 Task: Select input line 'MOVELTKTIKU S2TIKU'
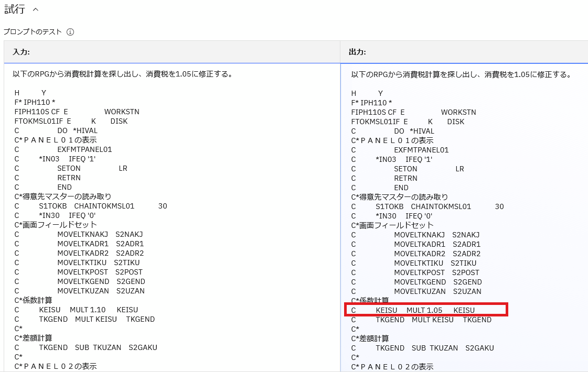point(77,262)
